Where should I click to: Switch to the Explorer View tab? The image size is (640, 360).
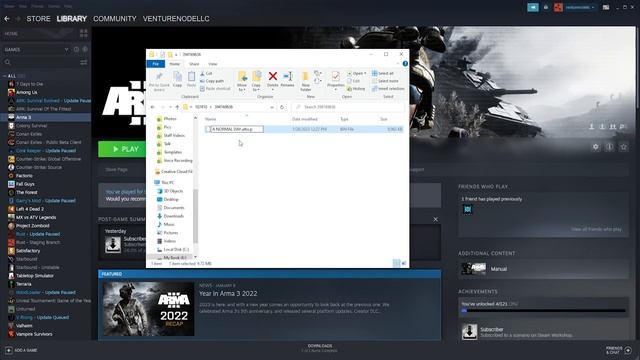tap(213, 64)
